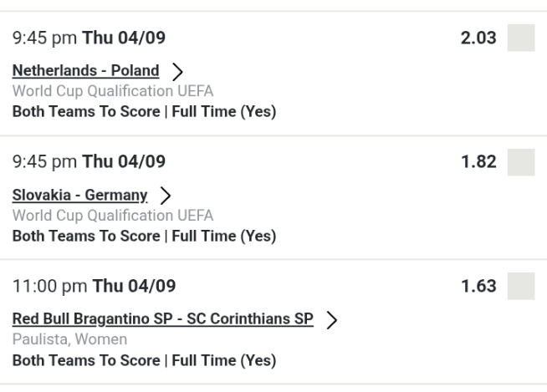The height and width of the screenshot is (392, 547).
Task: Click the kickoff time above Netherlands - Poland
Action: [89, 39]
